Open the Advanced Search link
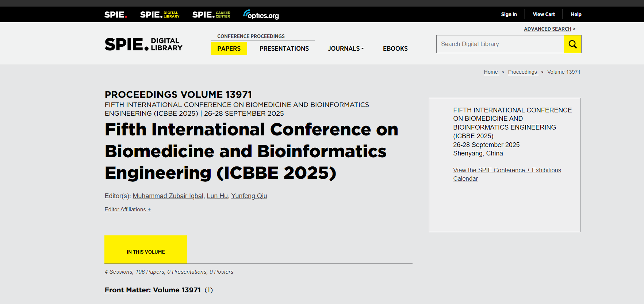644x304 pixels. tap(547, 29)
